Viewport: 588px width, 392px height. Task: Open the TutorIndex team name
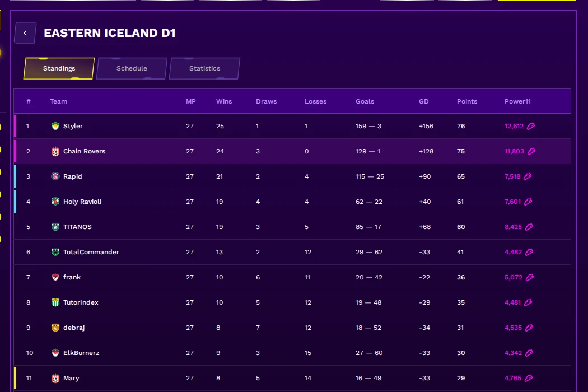coord(81,302)
